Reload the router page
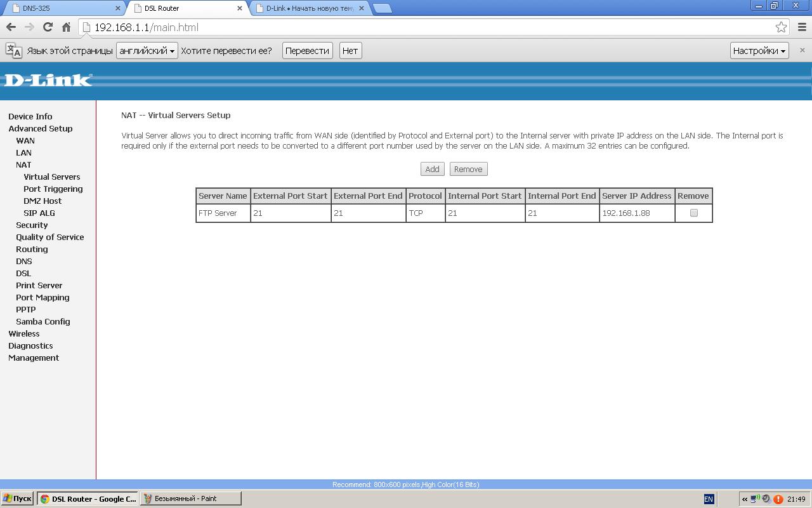 pos(48,27)
